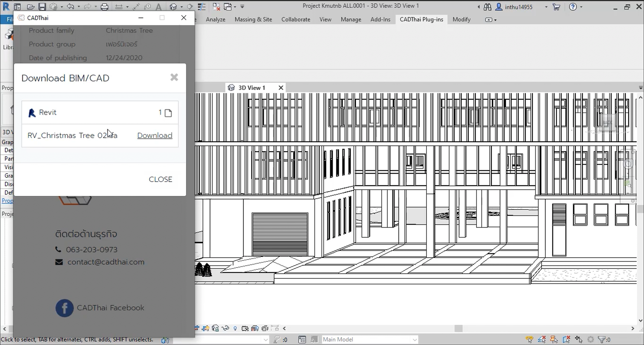Switch to the Manage ribbon tab
Screen dimensions: 644x345
(x=351, y=20)
